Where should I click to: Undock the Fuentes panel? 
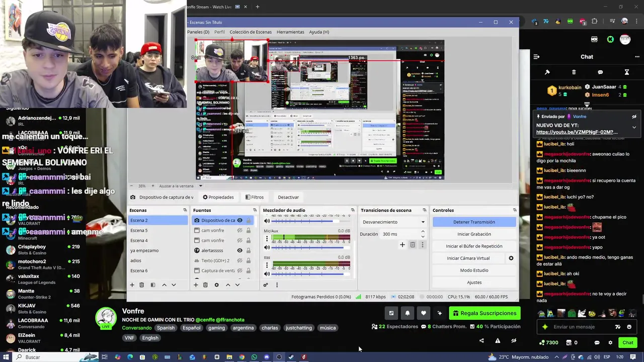[x=255, y=210]
